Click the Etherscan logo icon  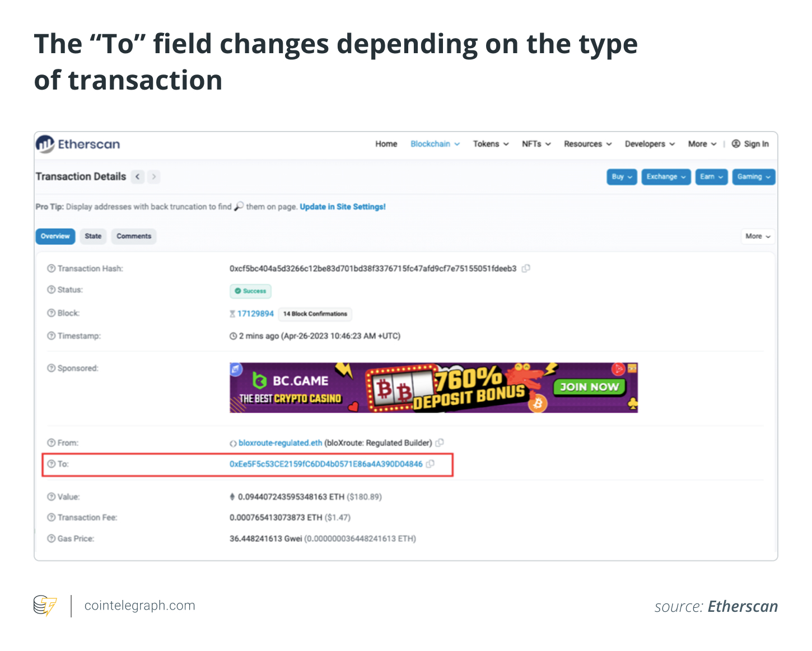[45, 144]
